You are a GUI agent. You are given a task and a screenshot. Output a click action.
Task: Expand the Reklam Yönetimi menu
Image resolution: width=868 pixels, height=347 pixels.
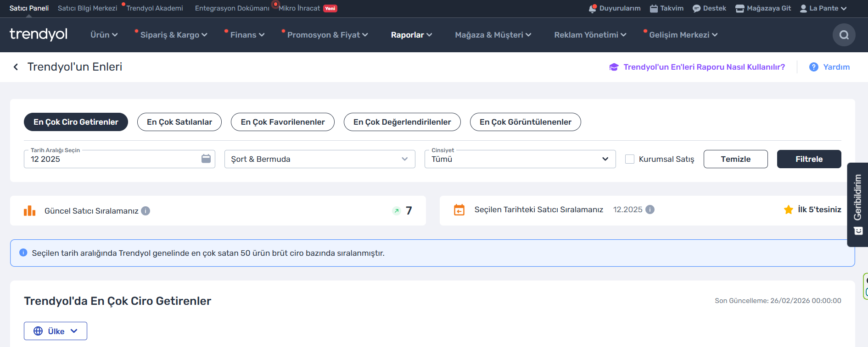590,35
